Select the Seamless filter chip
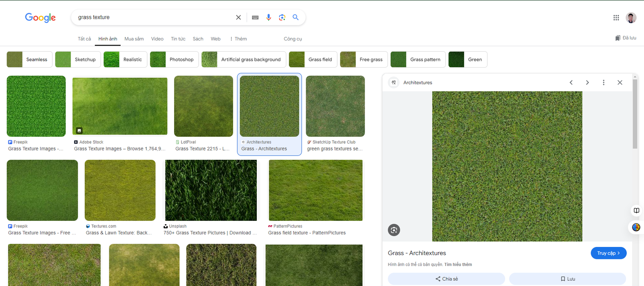This screenshot has height=286, width=644. 29,59
